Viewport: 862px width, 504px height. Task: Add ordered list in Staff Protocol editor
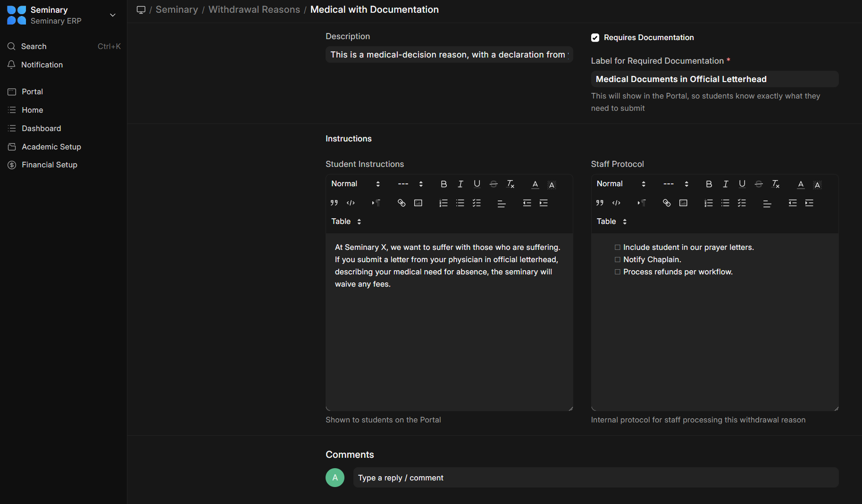tap(709, 203)
